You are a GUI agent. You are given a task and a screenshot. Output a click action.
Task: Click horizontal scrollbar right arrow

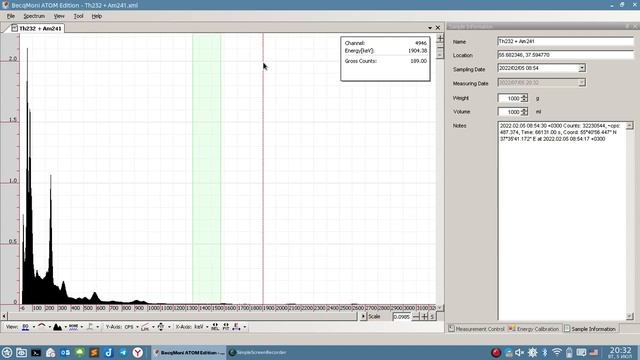click(x=363, y=316)
